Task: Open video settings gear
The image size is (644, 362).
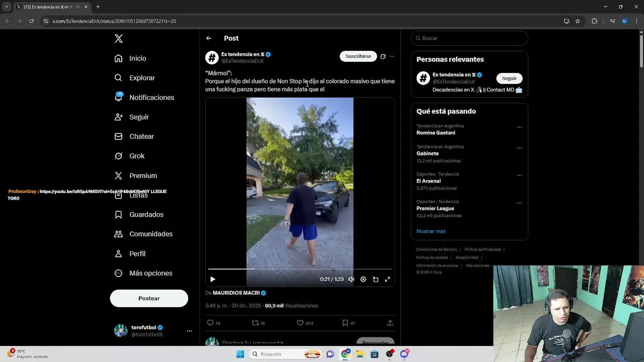Action: click(x=363, y=279)
